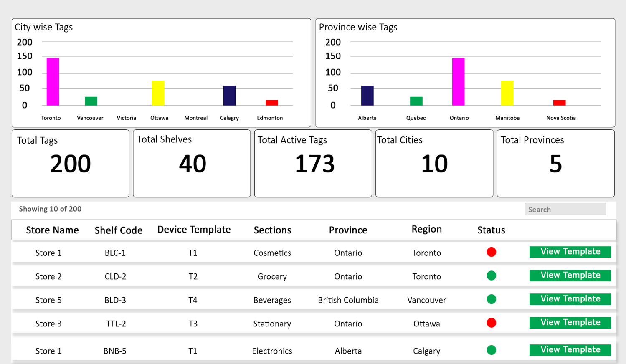Click the yellow Ottawa bar
Viewport: 626px width, 364px height.
(x=158, y=93)
